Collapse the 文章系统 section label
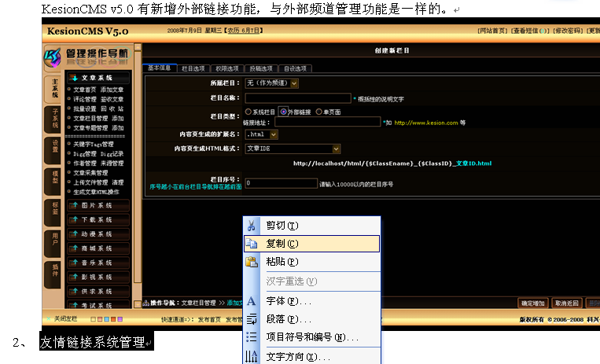The image size is (600, 364). (97, 78)
